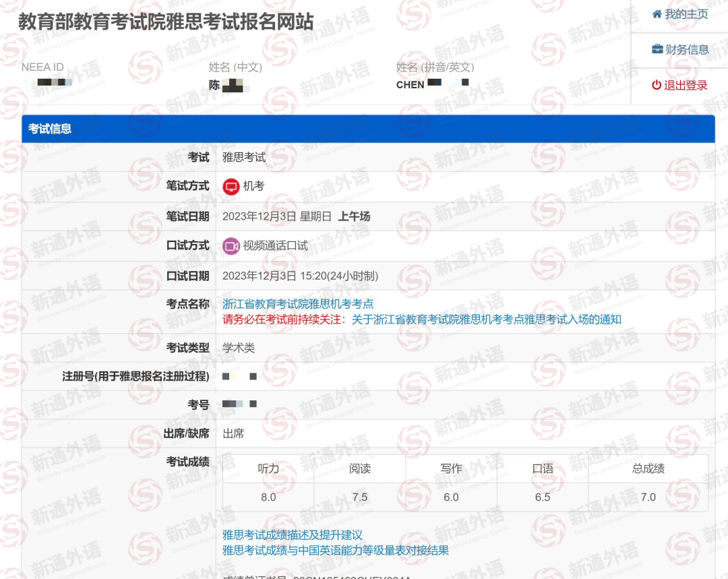Click the 口试日期 row label
Viewport: 728px width, 579px height.
click(x=187, y=276)
